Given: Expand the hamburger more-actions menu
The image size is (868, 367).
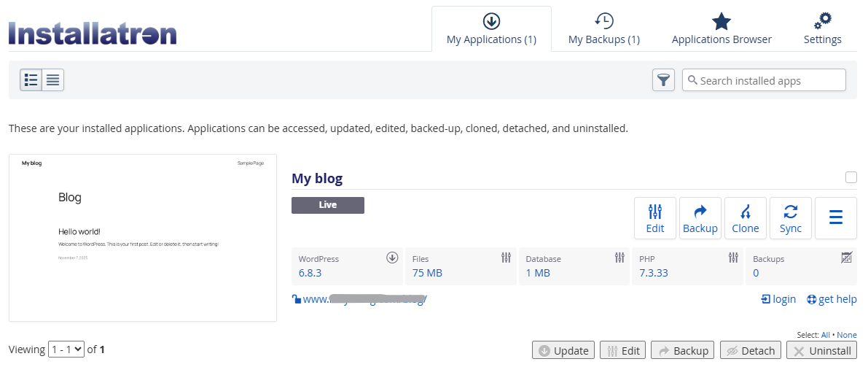Looking at the screenshot, I should (835, 218).
